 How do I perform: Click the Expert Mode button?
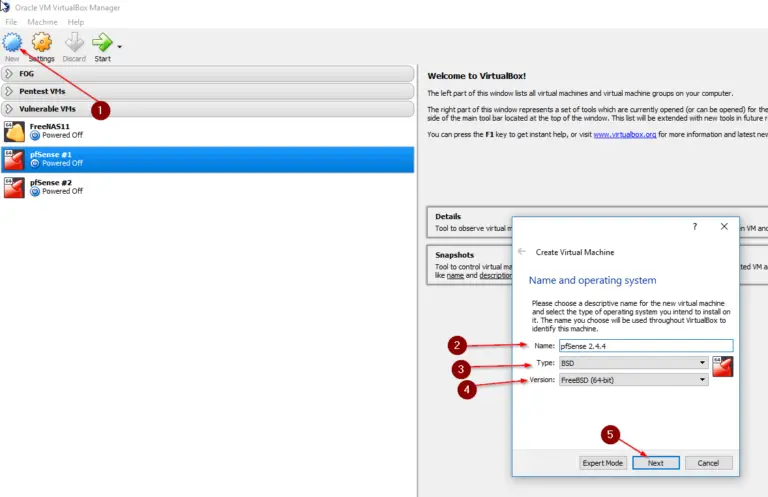point(602,463)
